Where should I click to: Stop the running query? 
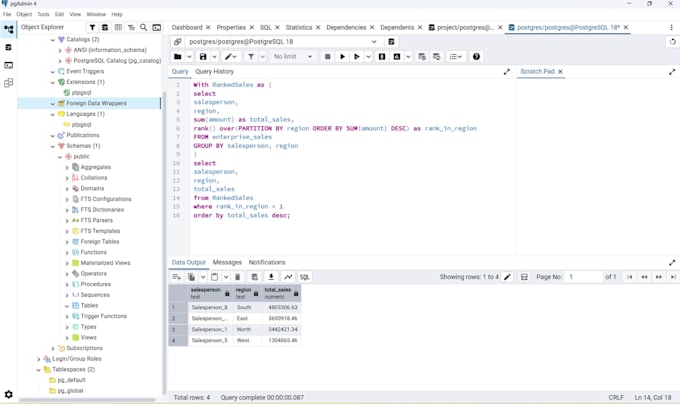(x=328, y=57)
